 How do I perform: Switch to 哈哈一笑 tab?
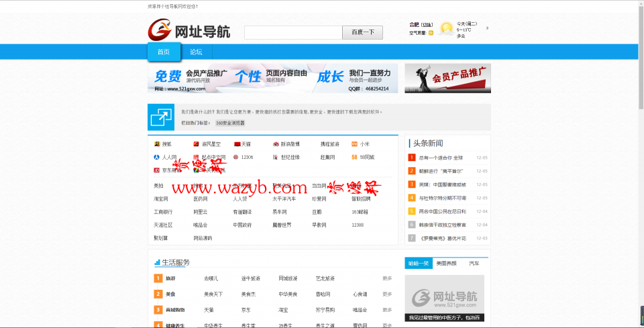pyautogui.click(x=419, y=263)
